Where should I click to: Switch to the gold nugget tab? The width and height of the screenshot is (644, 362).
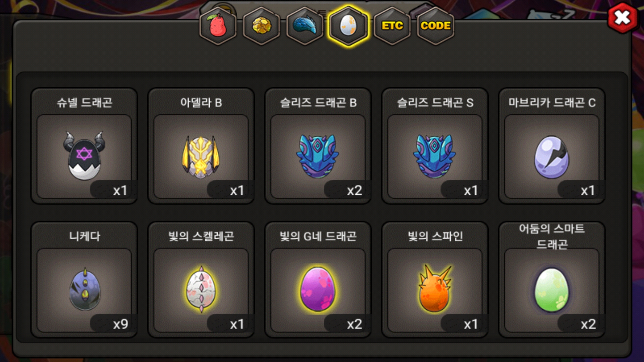click(262, 26)
